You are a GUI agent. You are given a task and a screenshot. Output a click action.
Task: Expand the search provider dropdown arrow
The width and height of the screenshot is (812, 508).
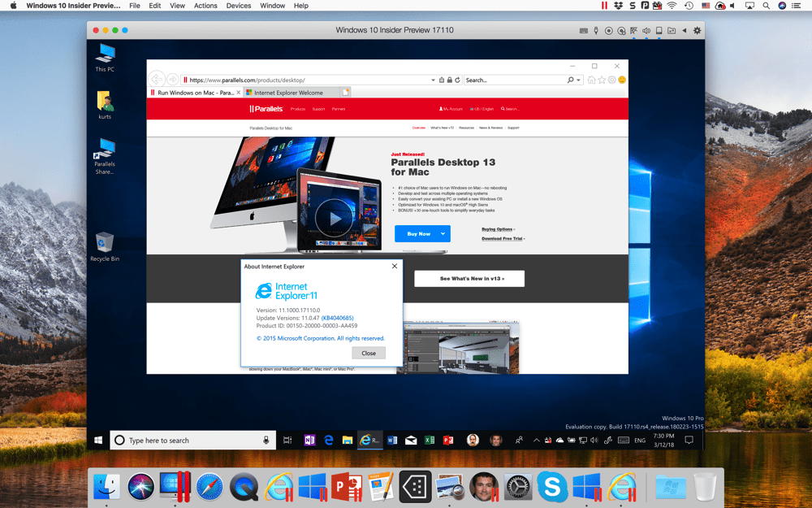[x=578, y=80]
